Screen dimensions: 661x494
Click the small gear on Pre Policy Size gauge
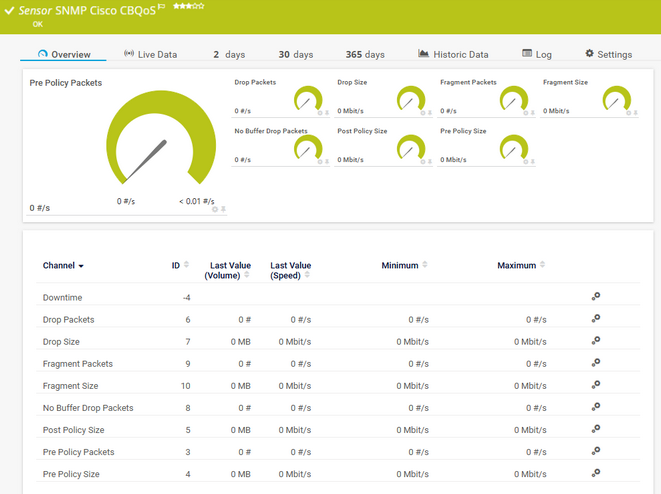(x=526, y=162)
